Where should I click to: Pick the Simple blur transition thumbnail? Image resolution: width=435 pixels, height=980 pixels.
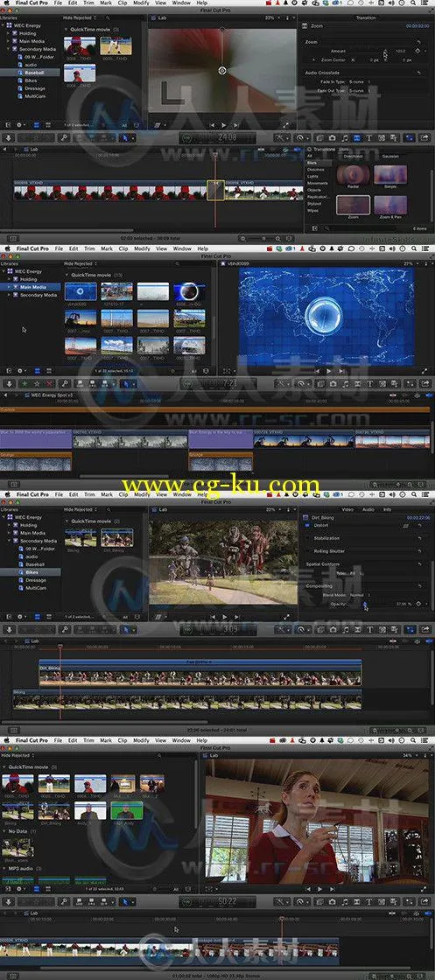tap(390, 174)
